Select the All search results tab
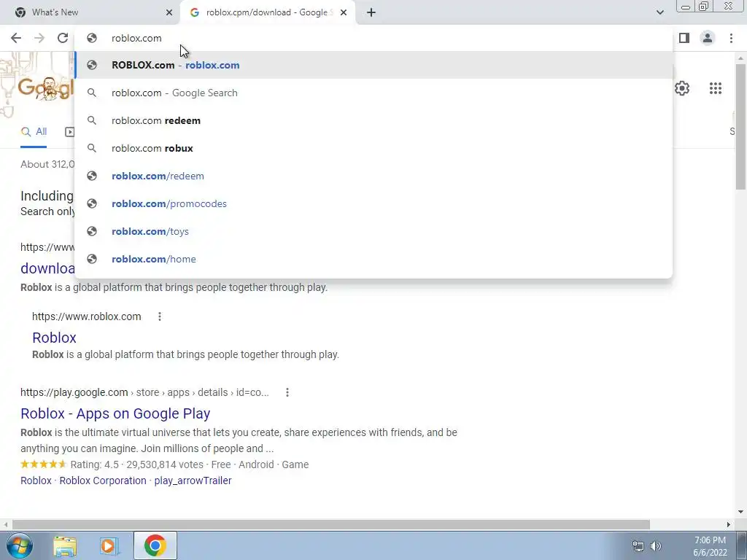747x560 pixels. (34, 131)
